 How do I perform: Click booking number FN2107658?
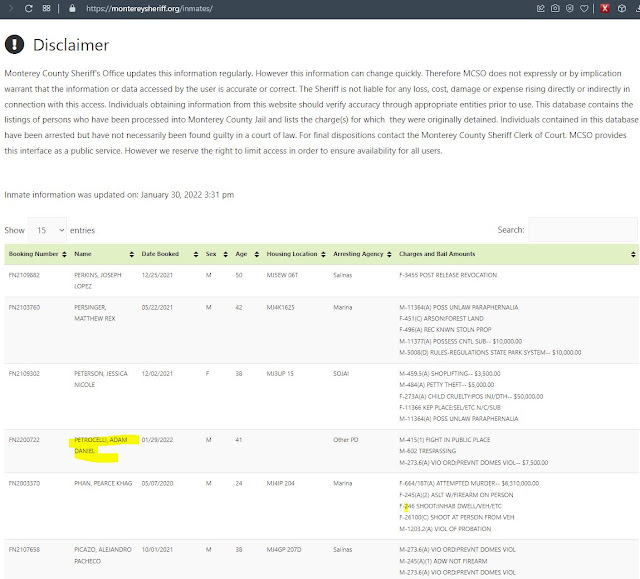point(24,549)
